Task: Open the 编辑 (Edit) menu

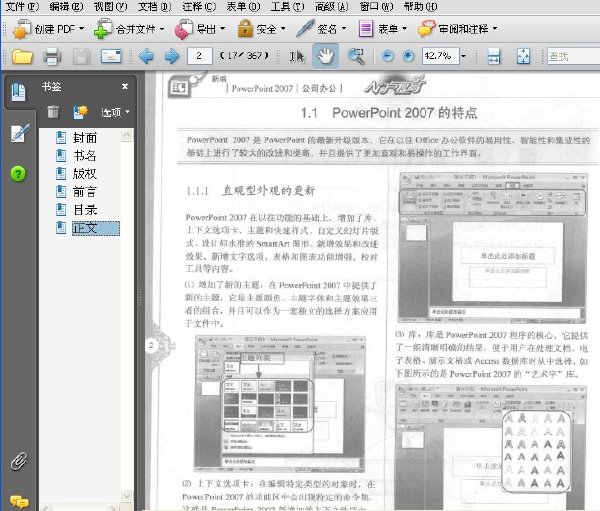Action: pos(66,7)
